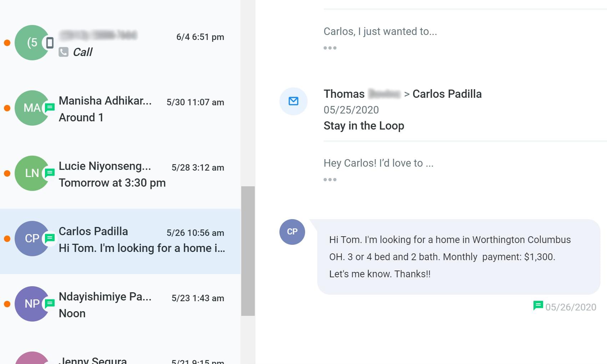The width and height of the screenshot is (607, 364).
Task: Click the conversation list scrollbar thumb
Action: click(248, 251)
